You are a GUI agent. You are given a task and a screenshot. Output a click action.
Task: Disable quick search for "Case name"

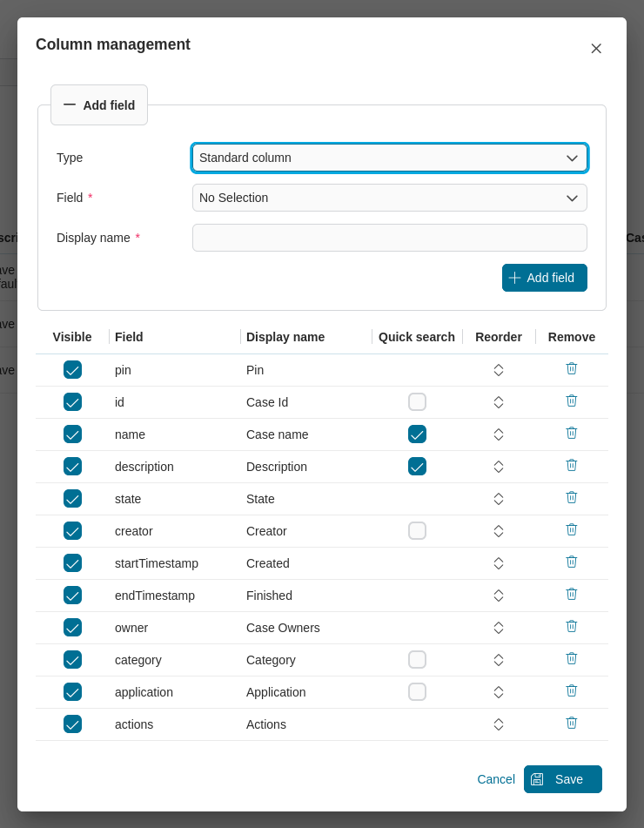click(417, 434)
